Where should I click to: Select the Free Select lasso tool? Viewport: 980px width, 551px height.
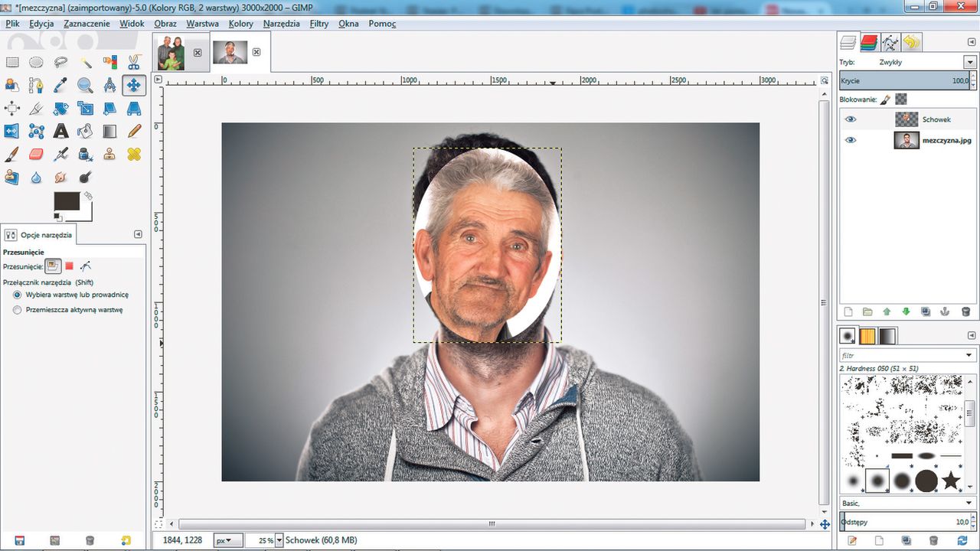point(60,62)
